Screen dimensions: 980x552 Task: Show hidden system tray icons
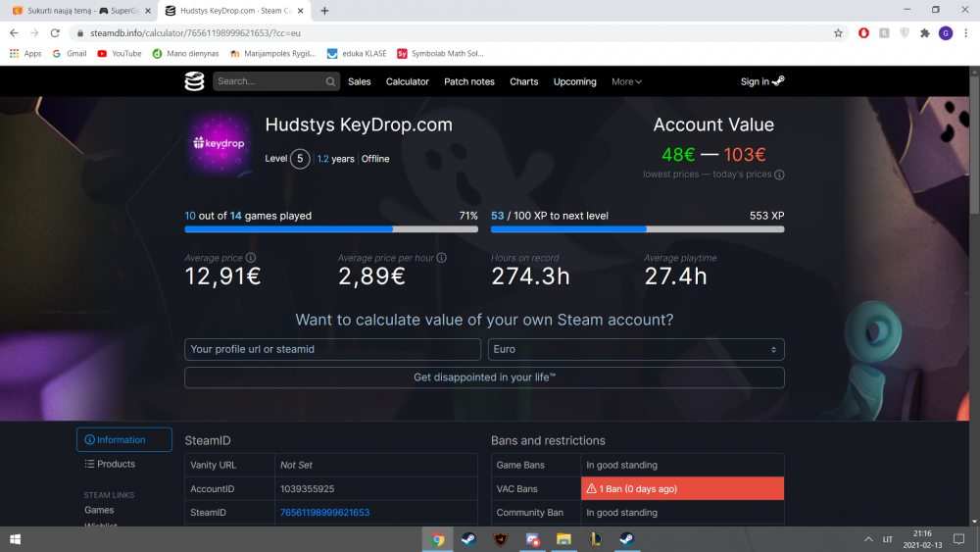(868, 539)
